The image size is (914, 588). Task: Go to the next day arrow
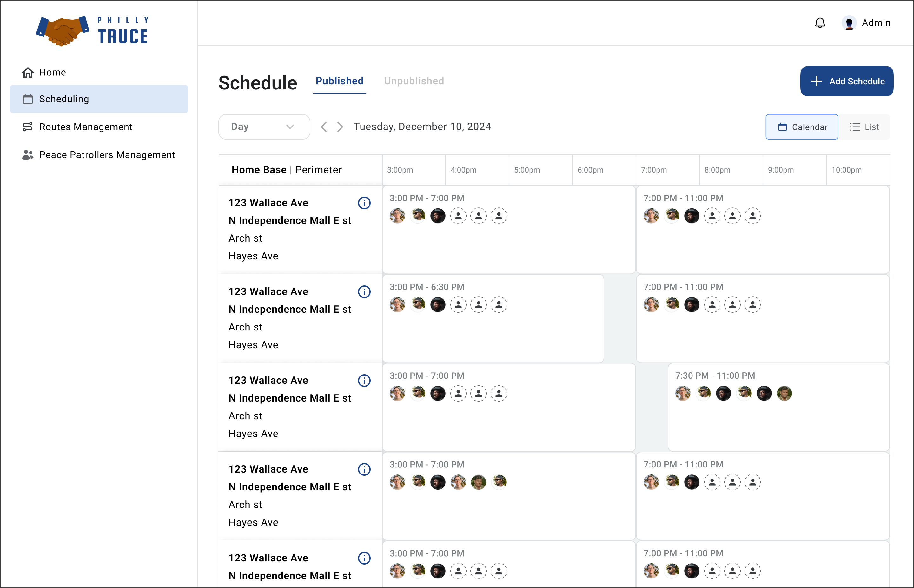340,127
